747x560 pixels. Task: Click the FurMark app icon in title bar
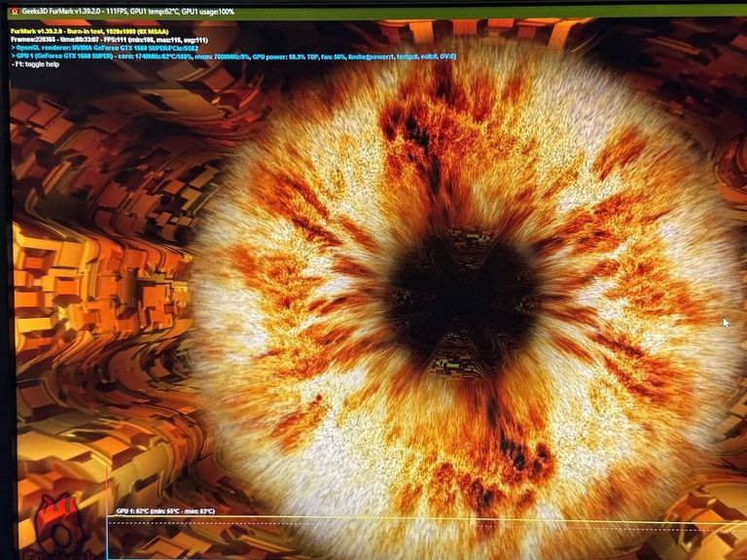(x=14, y=11)
